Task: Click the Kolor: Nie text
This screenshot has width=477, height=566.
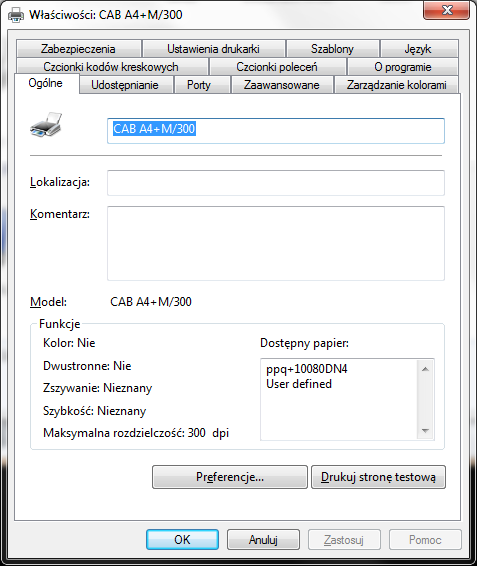Action: 69,343
